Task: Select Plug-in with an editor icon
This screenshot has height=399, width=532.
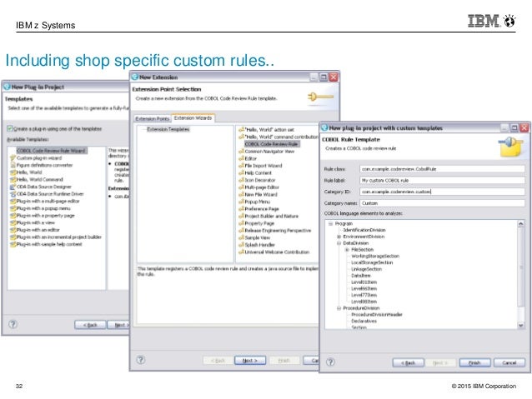Action: (x=13, y=230)
